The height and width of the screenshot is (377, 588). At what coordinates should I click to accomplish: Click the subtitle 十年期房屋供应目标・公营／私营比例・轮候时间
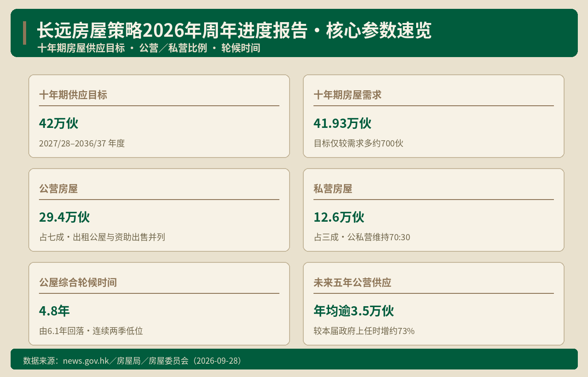click(x=149, y=48)
